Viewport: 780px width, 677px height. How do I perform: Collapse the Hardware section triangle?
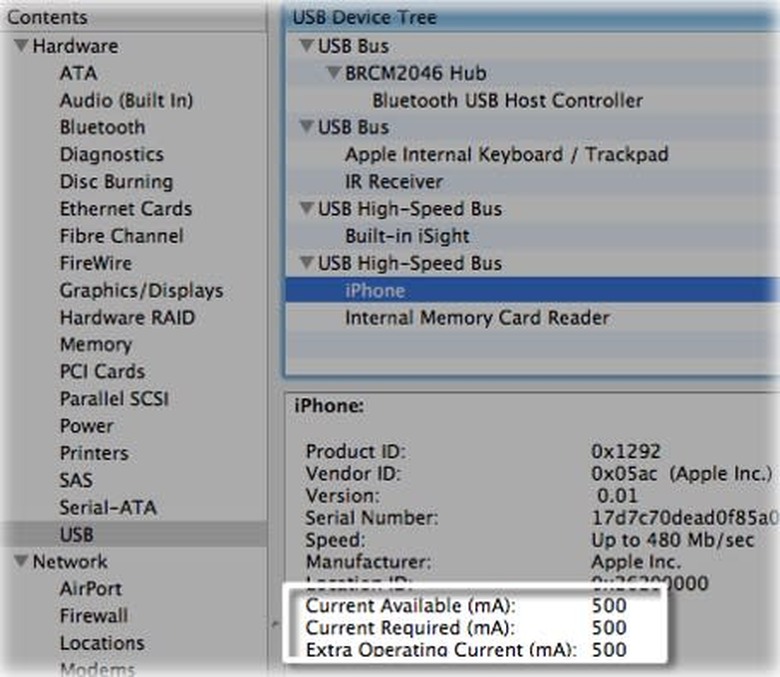(x=20, y=47)
